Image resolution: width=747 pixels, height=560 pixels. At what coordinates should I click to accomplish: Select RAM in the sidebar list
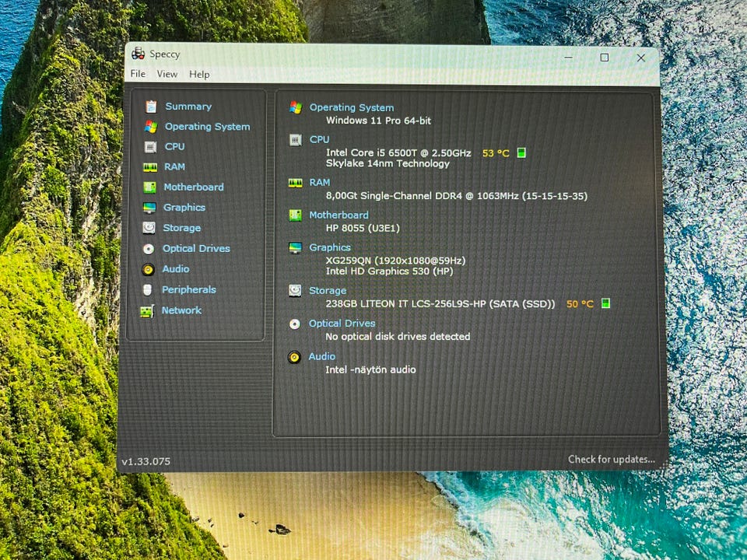coord(174,167)
